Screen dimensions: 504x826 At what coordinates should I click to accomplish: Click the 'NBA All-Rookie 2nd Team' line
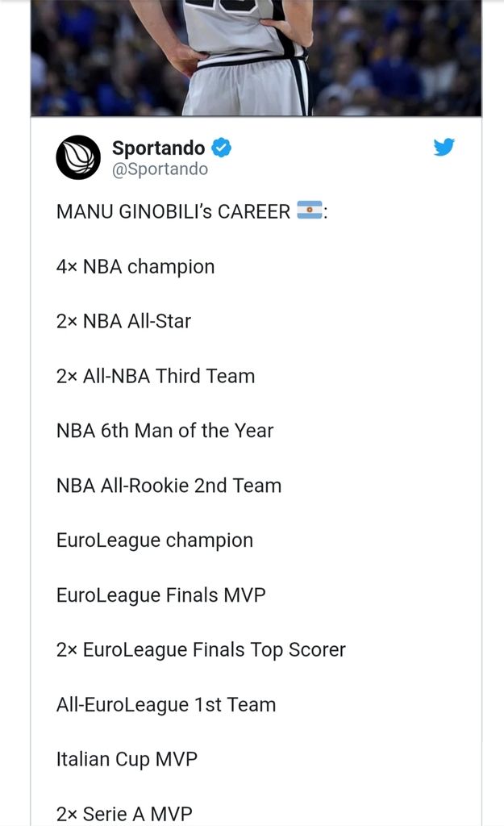click(169, 486)
